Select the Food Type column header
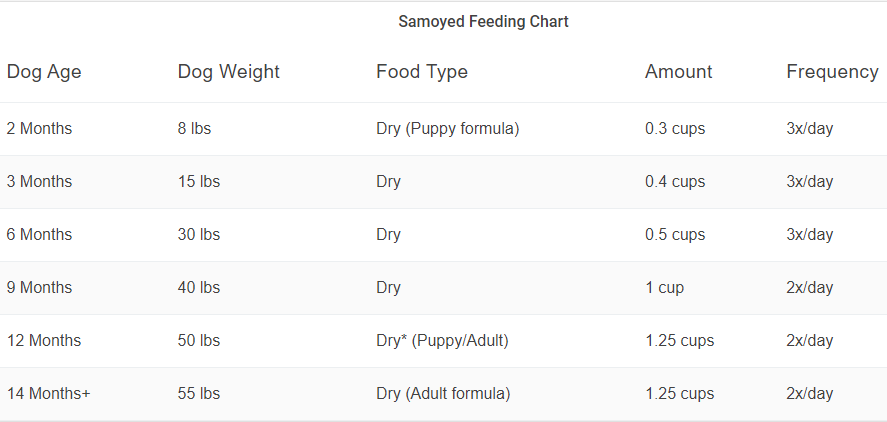This screenshot has height=422, width=887. click(422, 72)
